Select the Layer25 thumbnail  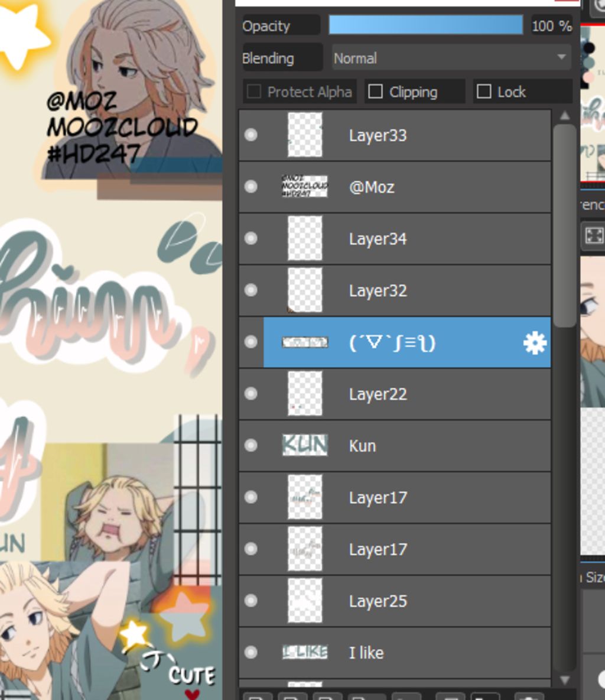[305, 601]
